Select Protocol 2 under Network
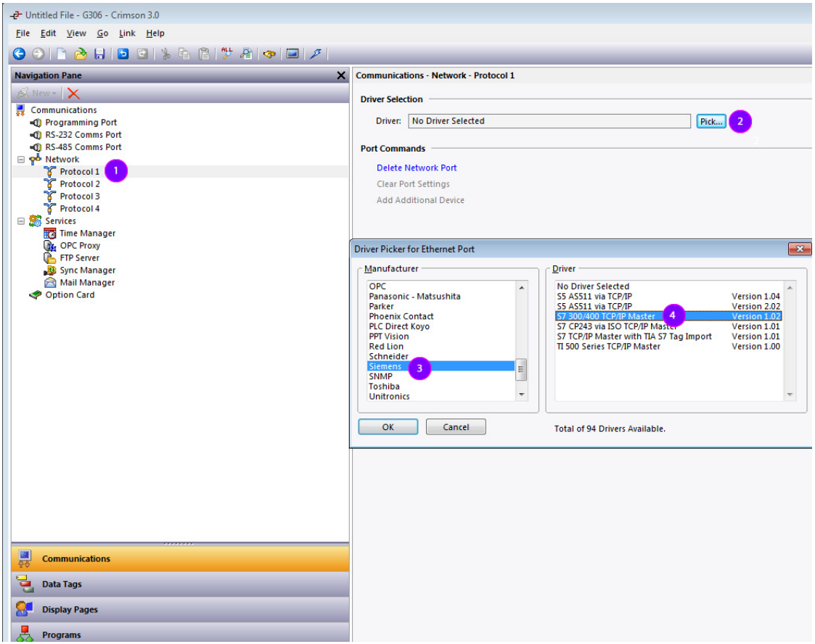Screen dimensions: 815x644 80,184
